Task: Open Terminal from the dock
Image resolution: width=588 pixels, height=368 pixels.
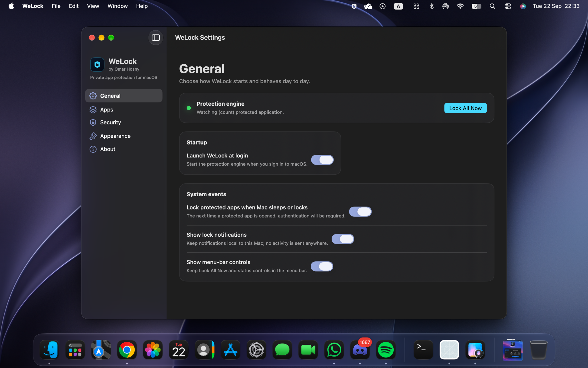Action: point(423,350)
